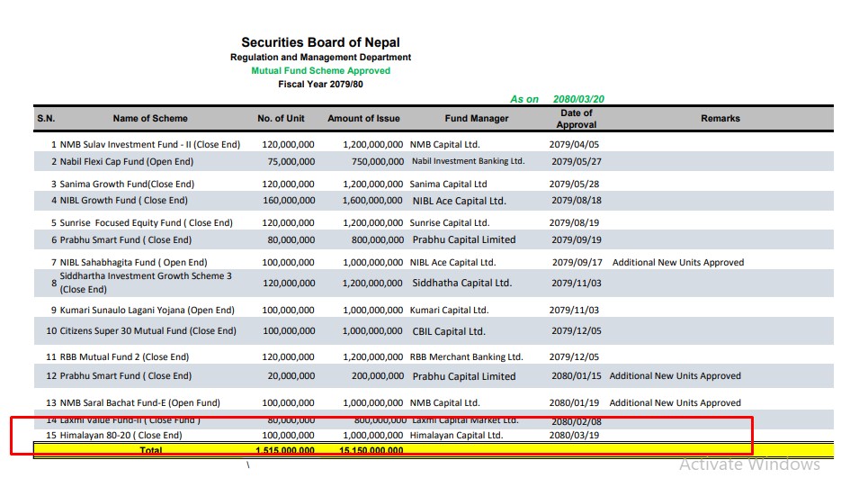868x478 pixels.
Task: Select the Remarks column header
Action: (720, 118)
